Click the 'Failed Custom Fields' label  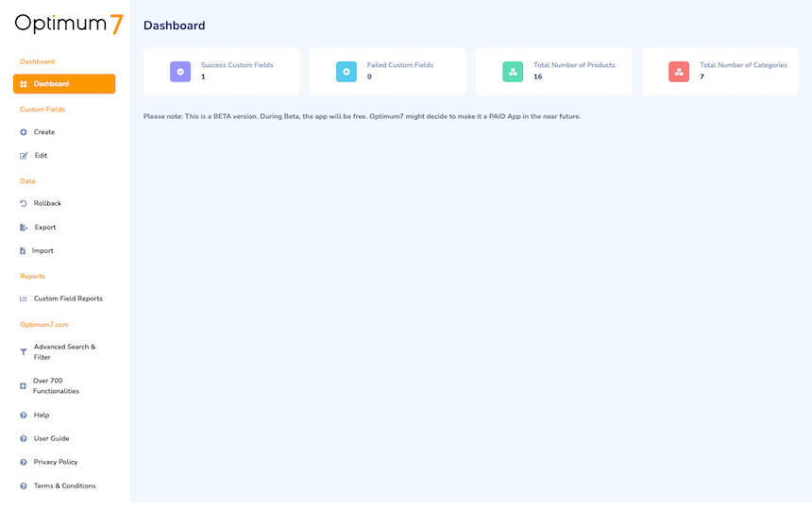(400, 65)
